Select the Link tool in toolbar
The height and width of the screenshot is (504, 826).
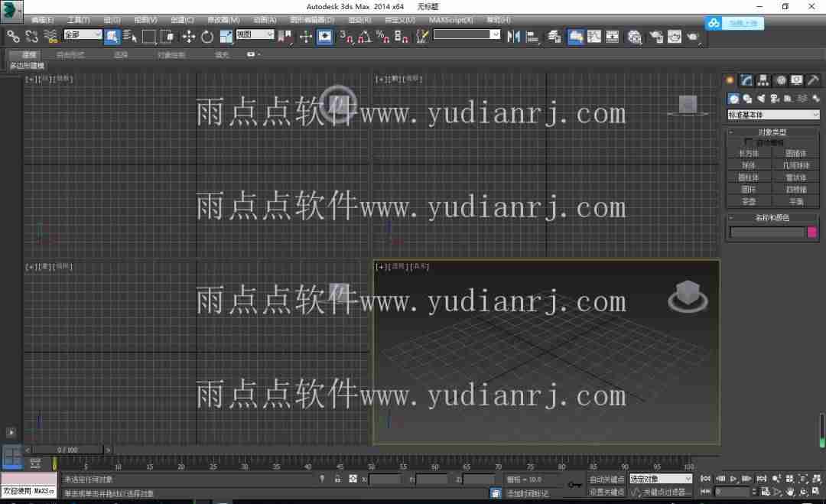tap(13, 37)
